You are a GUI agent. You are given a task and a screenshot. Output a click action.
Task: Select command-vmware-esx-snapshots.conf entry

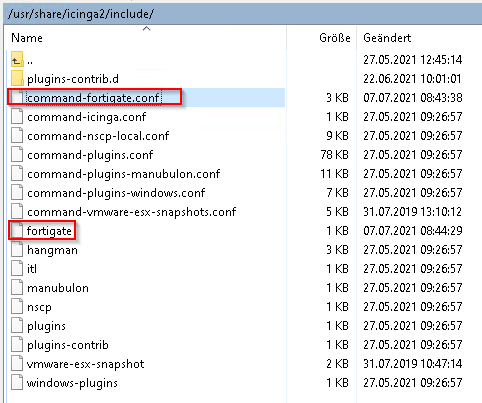pos(132,212)
